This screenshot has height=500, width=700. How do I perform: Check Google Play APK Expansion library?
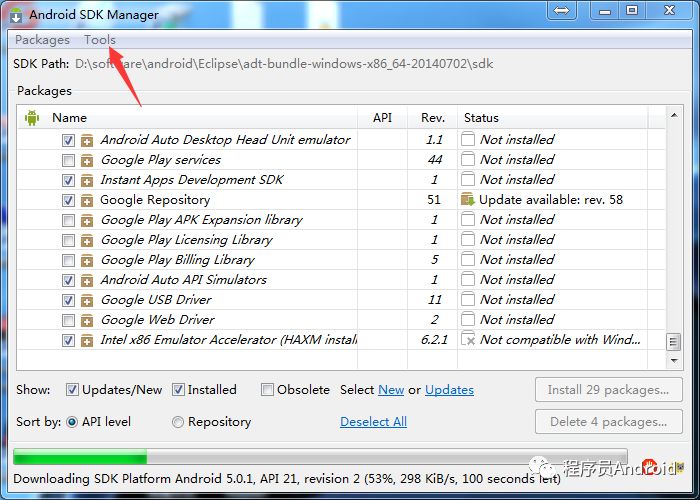[x=68, y=221]
